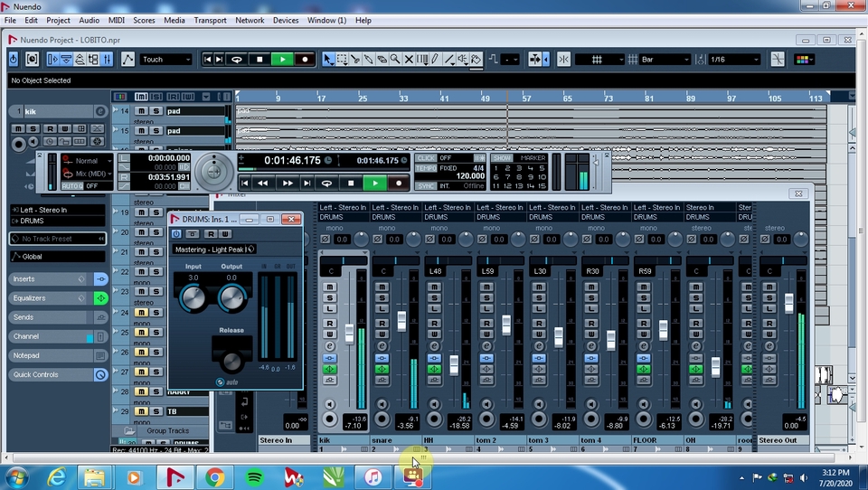868x490 pixels.
Task: Click the 120.000 tempo value
Action: (x=470, y=176)
